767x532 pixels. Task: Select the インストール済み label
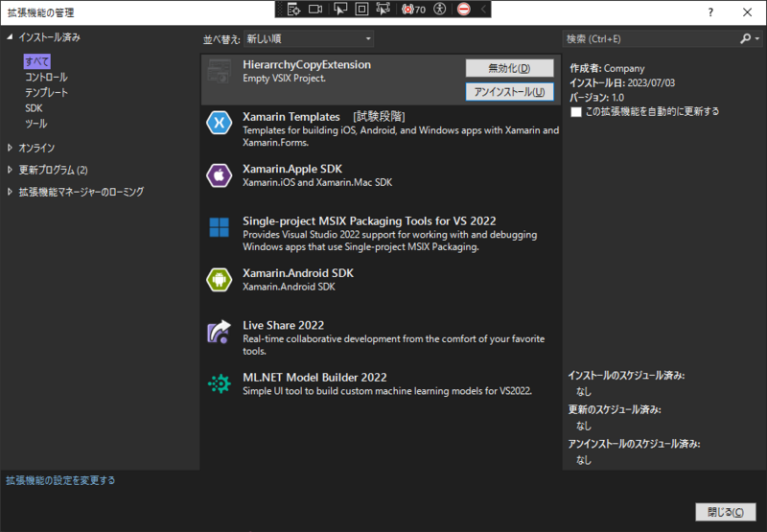[x=50, y=37]
